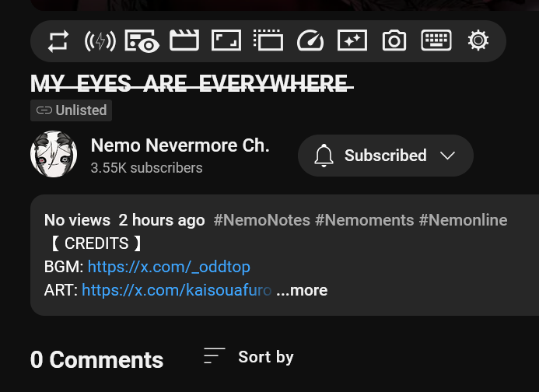
Task: Expand the Subscribed dropdown chevron
Action: click(x=447, y=156)
